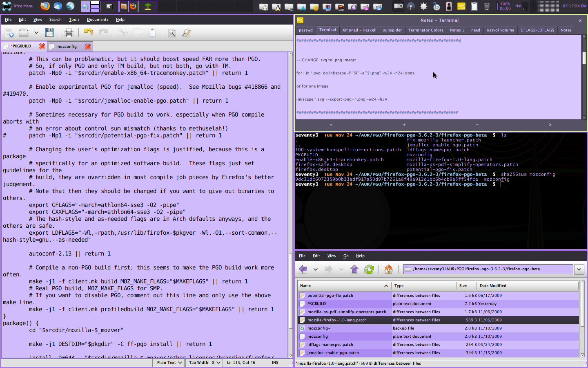Viewport: 588px width, 368px height.
Task: Select PKGBUILD in the file list
Action: [x=438, y=304]
